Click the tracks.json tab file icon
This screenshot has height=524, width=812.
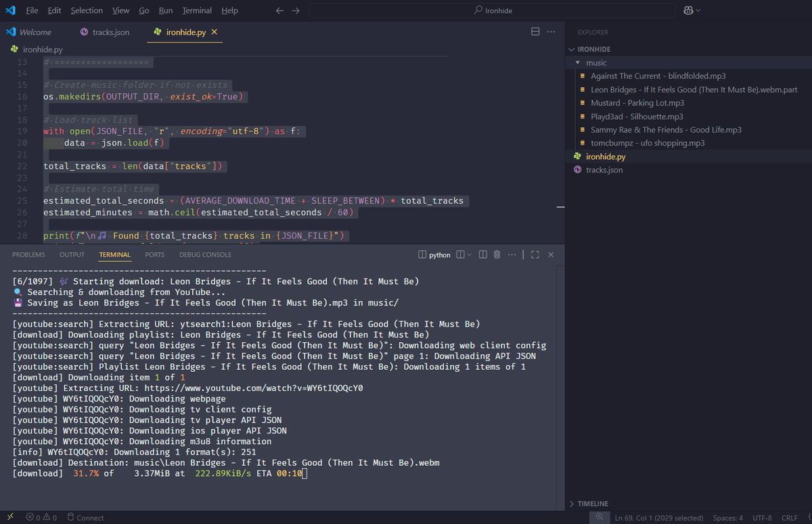(x=84, y=32)
